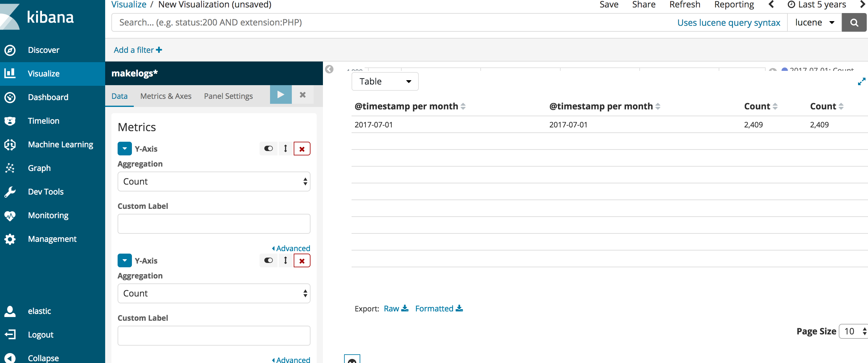
Task: Disable the first Y-Axis metric toggle
Action: 268,149
